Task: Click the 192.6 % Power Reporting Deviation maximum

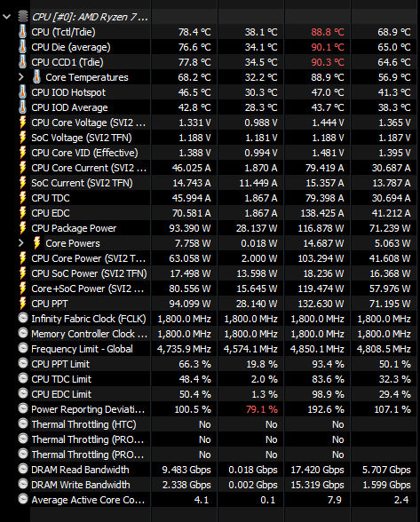Action: click(326, 409)
